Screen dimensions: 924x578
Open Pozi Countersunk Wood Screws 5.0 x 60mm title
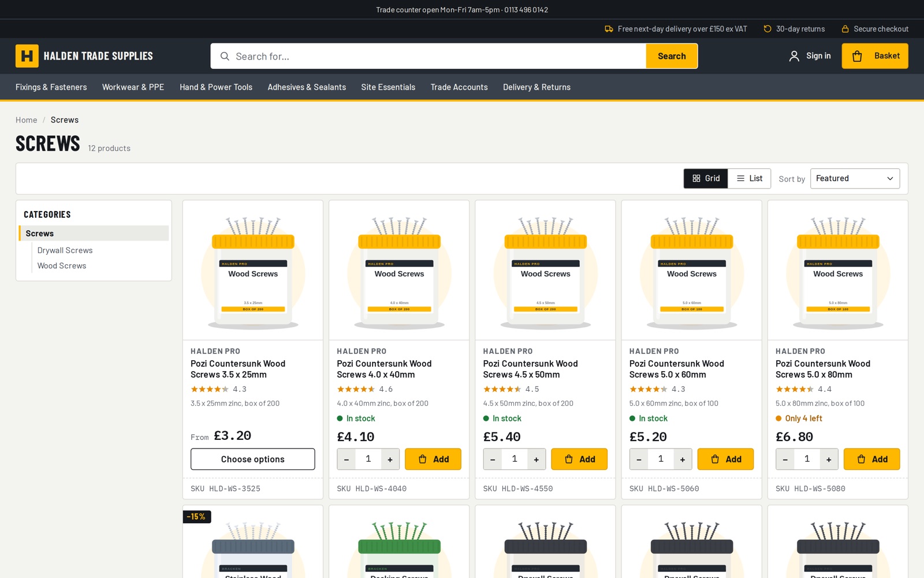(677, 369)
